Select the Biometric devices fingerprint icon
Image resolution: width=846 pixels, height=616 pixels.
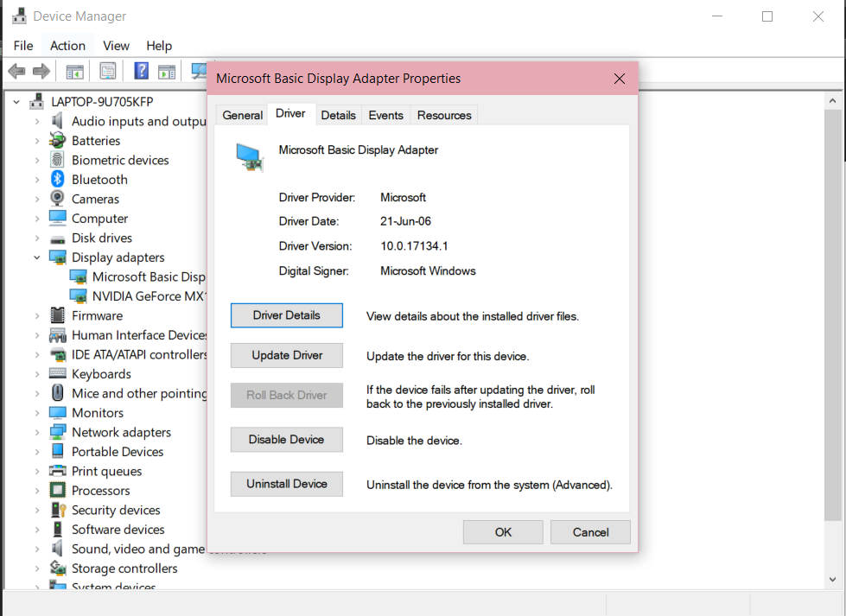click(x=57, y=160)
